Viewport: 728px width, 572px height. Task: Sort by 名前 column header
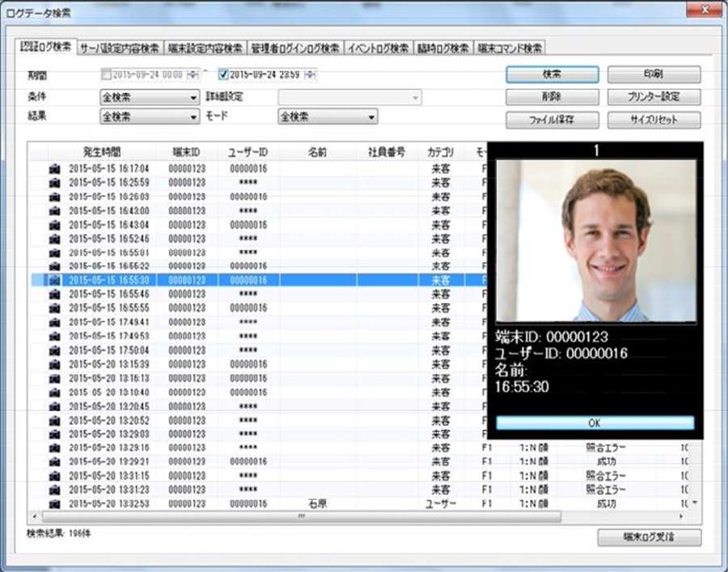click(318, 152)
